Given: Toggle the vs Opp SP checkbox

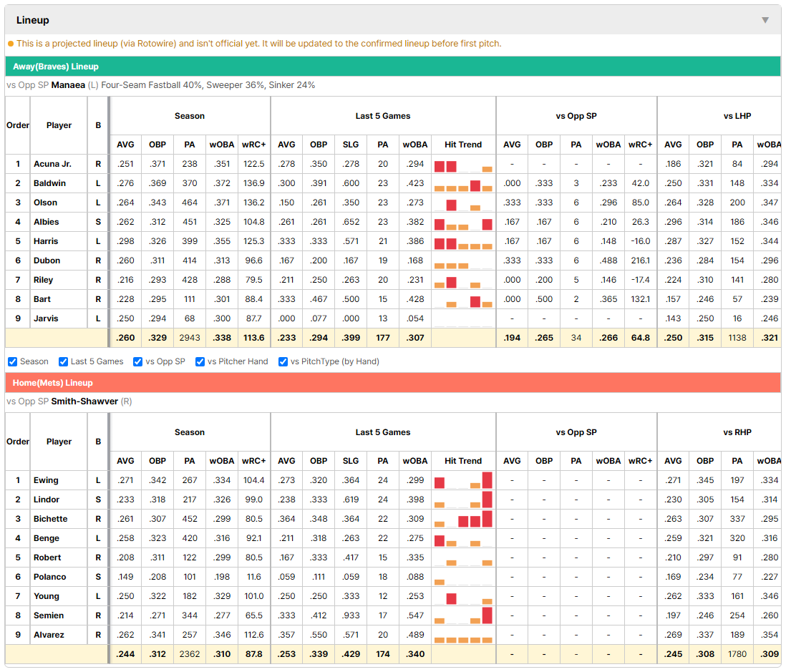Looking at the screenshot, I should click(138, 362).
